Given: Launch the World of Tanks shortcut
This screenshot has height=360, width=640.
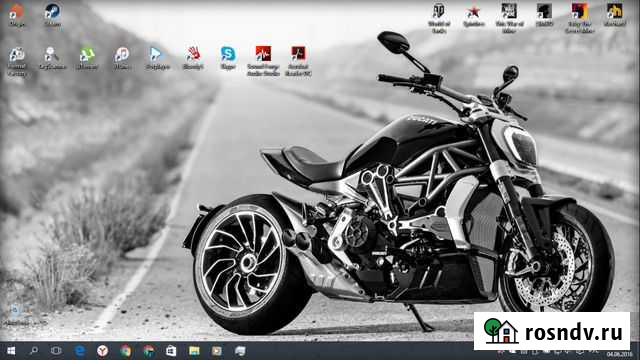Looking at the screenshot, I should tap(439, 18).
